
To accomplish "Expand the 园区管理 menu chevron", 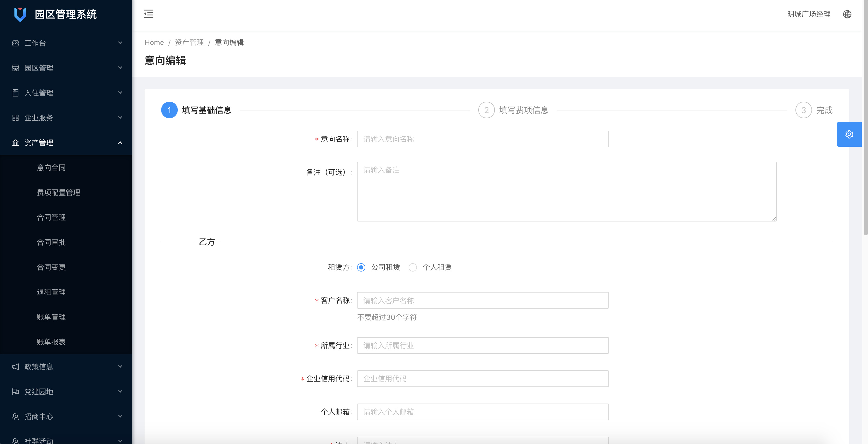I will (x=120, y=68).
